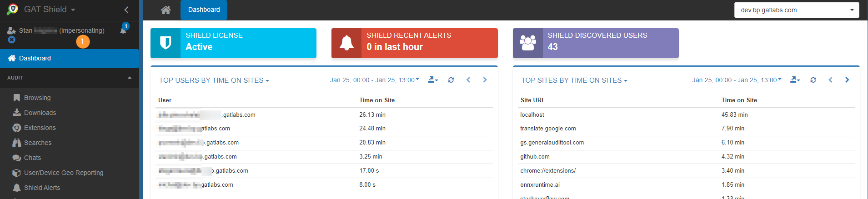Viewport: 868px width, 199px height.
Task: Open the Extensions audit page
Action: pyautogui.click(x=40, y=128)
